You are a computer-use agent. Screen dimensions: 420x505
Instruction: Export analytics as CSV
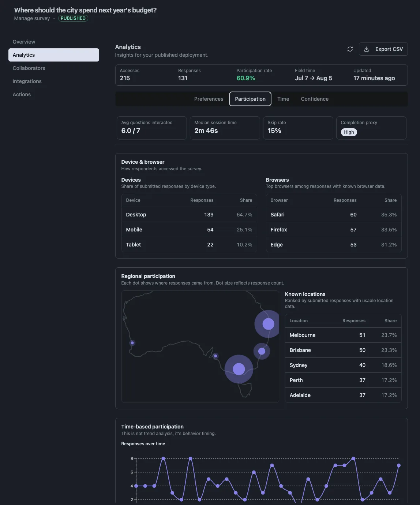tap(383, 49)
